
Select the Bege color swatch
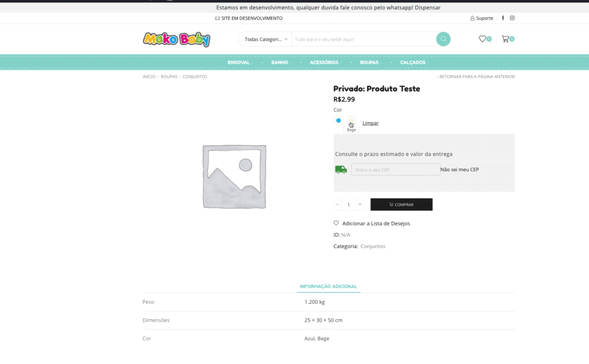[x=351, y=121]
